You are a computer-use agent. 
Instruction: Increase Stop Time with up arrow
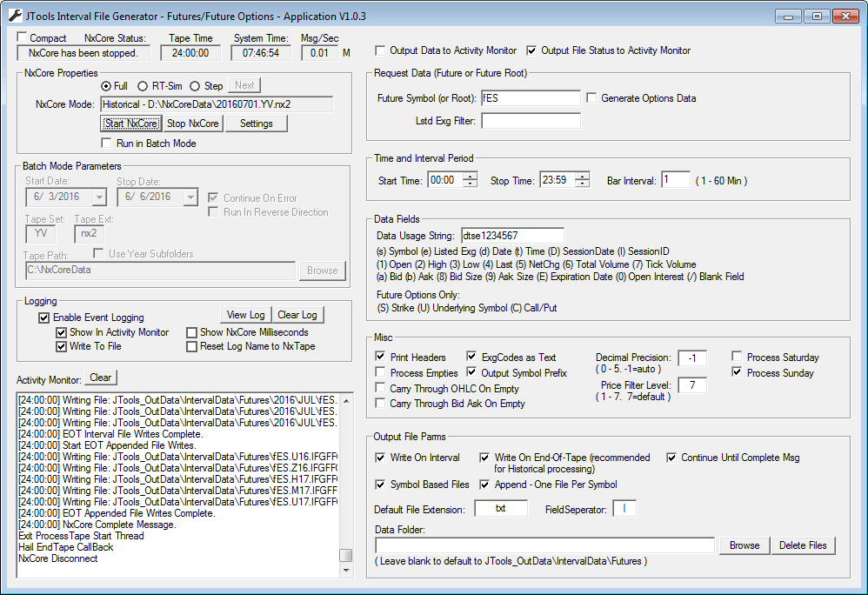pyautogui.click(x=583, y=177)
